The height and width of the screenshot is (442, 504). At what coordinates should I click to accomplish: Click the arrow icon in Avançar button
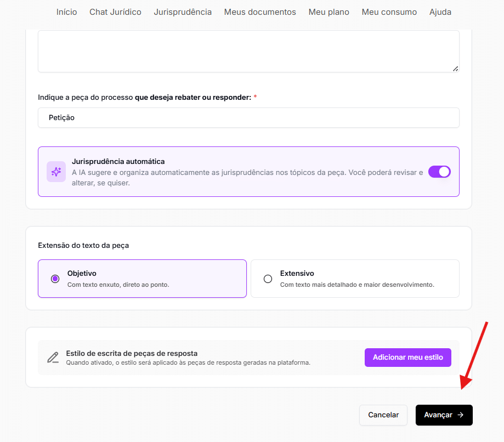461,415
